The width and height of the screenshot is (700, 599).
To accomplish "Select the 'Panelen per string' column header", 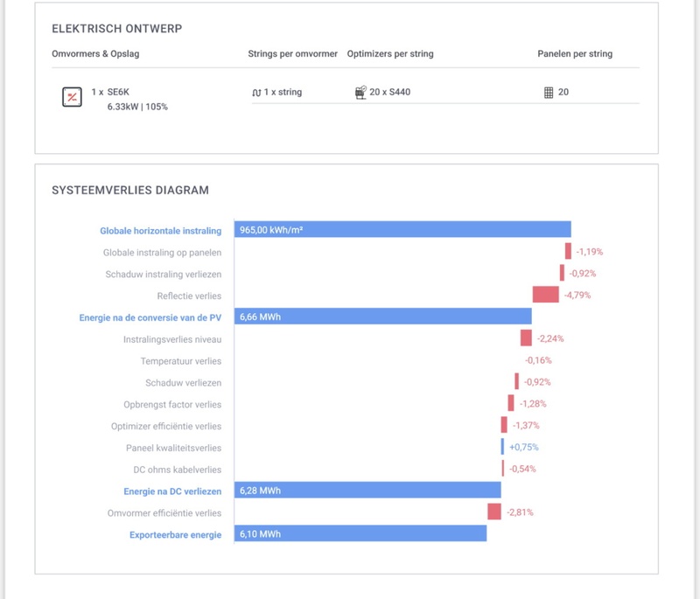I will pyautogui.click(x=575, y=54).
